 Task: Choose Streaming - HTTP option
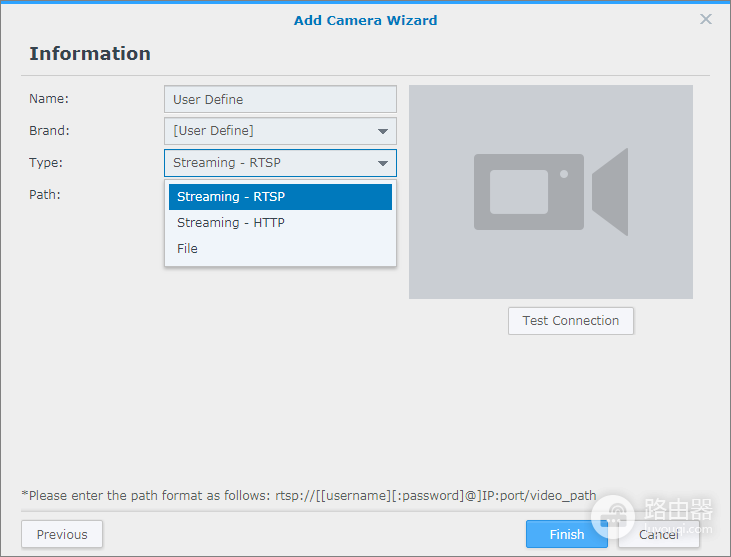(x=280, y=223)
